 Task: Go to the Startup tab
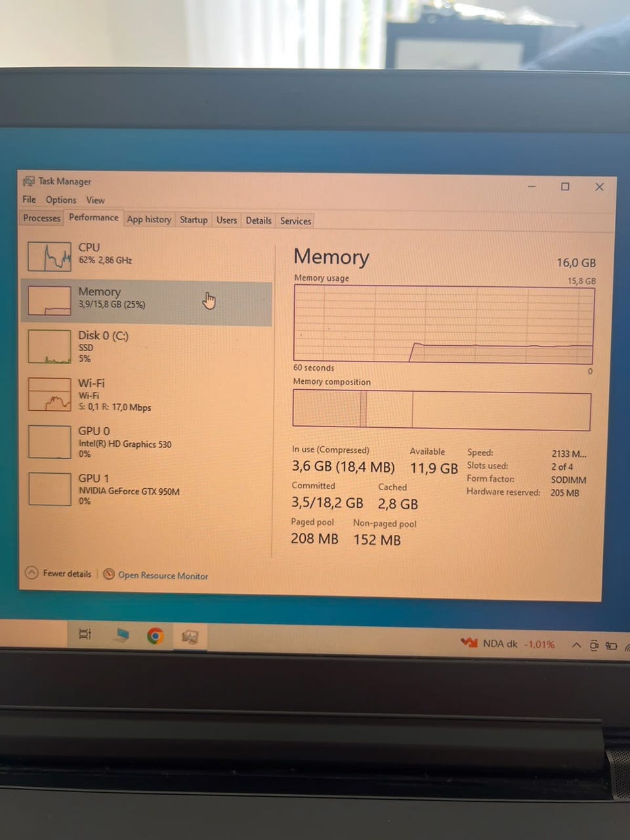[x=194, y=220]
